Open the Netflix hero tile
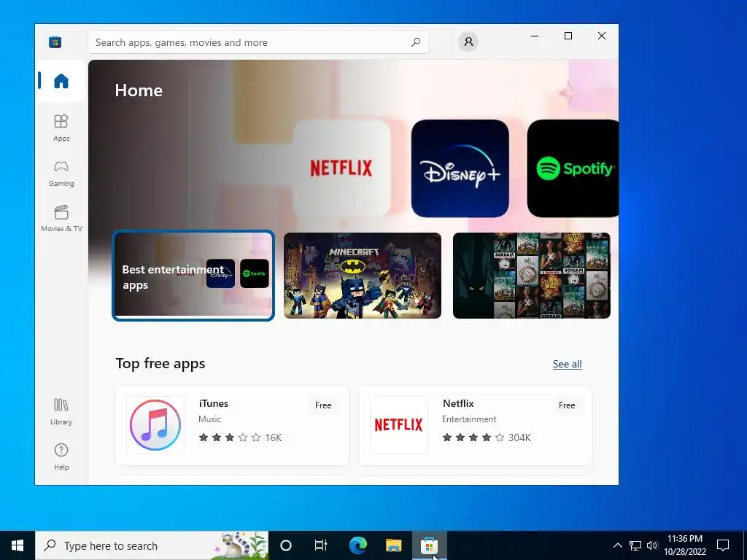The image size is (747, 560). pyautogui.click(x=341, y=168)
